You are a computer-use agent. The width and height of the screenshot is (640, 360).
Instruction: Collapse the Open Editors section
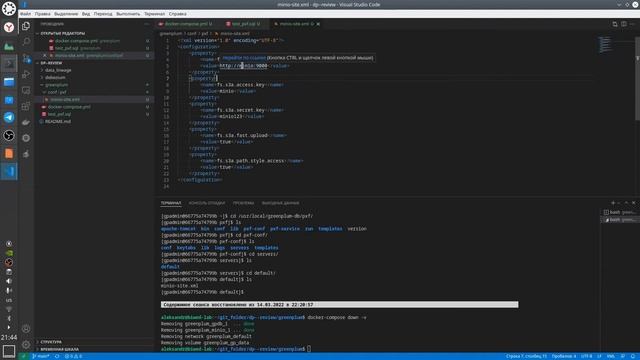click(x=62, y=33)
